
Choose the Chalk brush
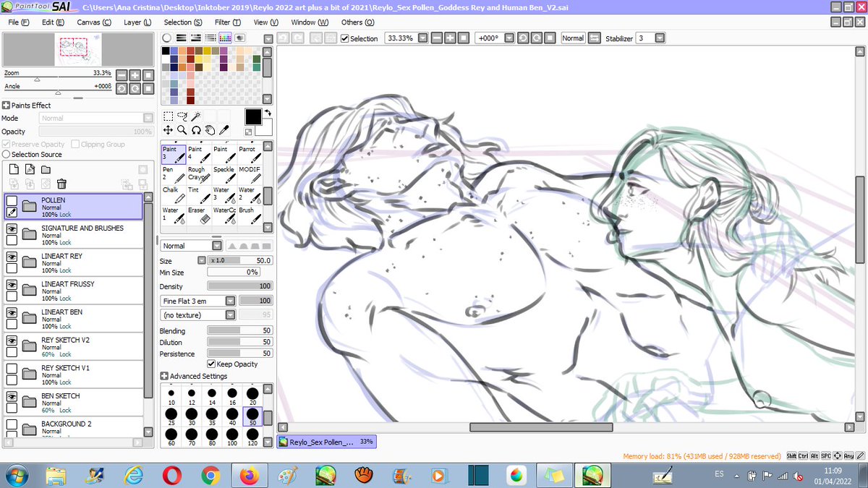173,194
